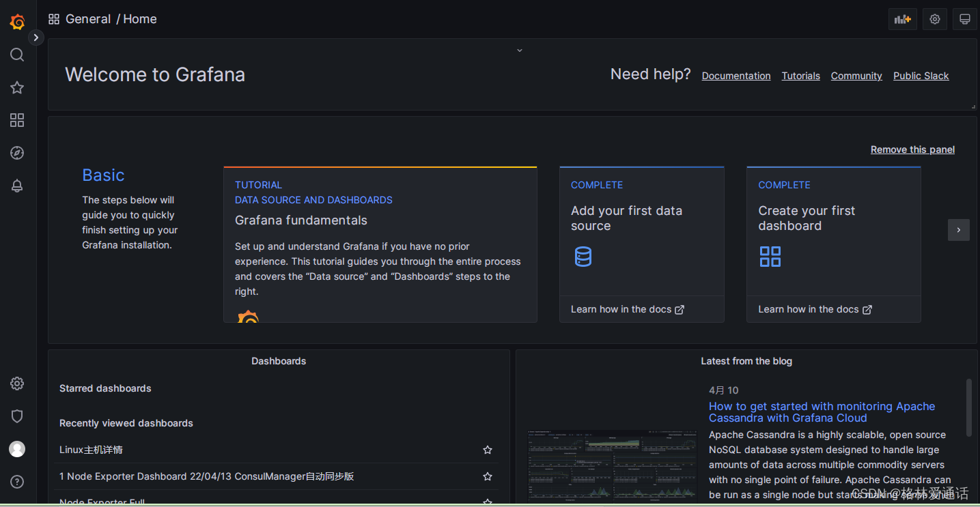The width and height of the screenshot is (980, 507).
Task: Expand the sidebar using the arrow toggle
Action: click(36, 37)
